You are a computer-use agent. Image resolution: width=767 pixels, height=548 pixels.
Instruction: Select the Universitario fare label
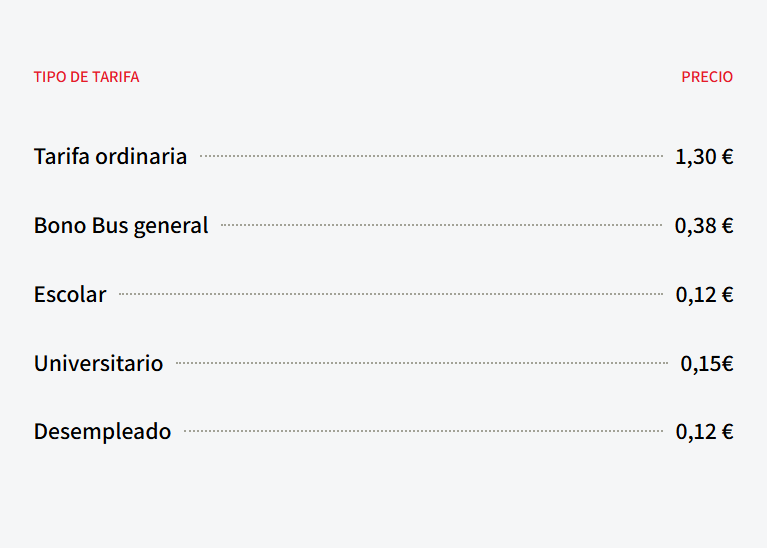coord(98,364)
